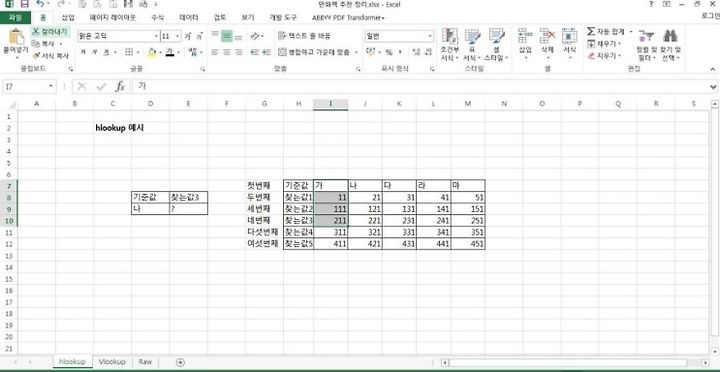Open the Name Box dropdown arrow
The image size is (720, 372).
click(50, 86)
